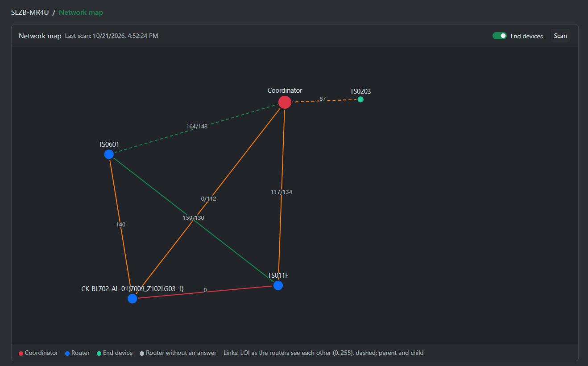Select the TS0203 end device node
The height and width of the screenshot is (366, 588).
click(360, 99)
